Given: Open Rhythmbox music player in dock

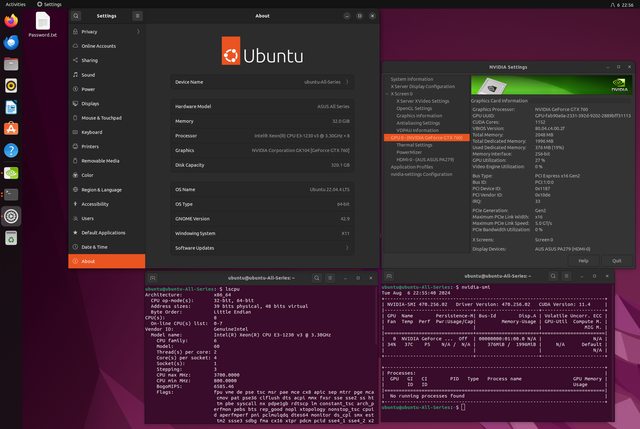Looking at the screenshot, I should (x=11, y=86).
